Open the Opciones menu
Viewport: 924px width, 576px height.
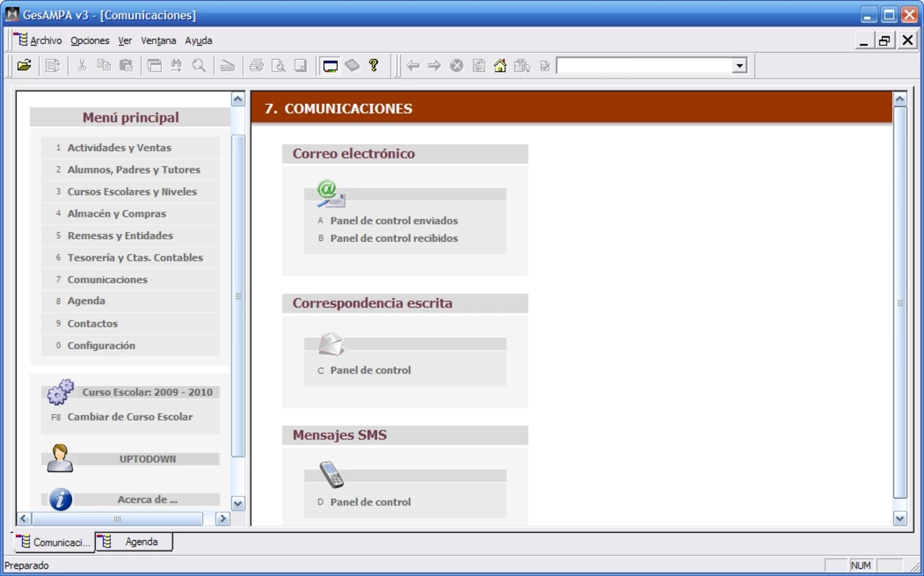point(90,40)
